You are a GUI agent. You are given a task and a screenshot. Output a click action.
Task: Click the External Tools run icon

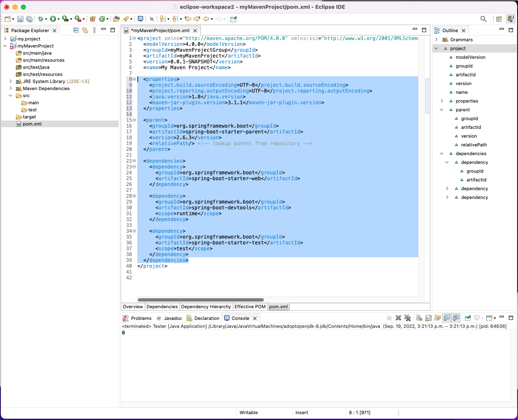coord(78,19)
